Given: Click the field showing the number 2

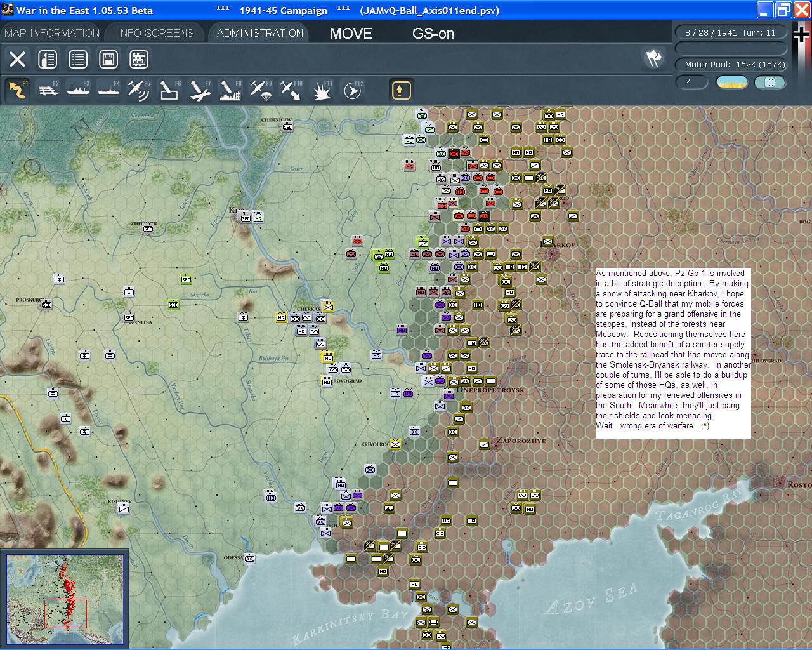Looking at the screenshot, I should (x=692, y=82).
